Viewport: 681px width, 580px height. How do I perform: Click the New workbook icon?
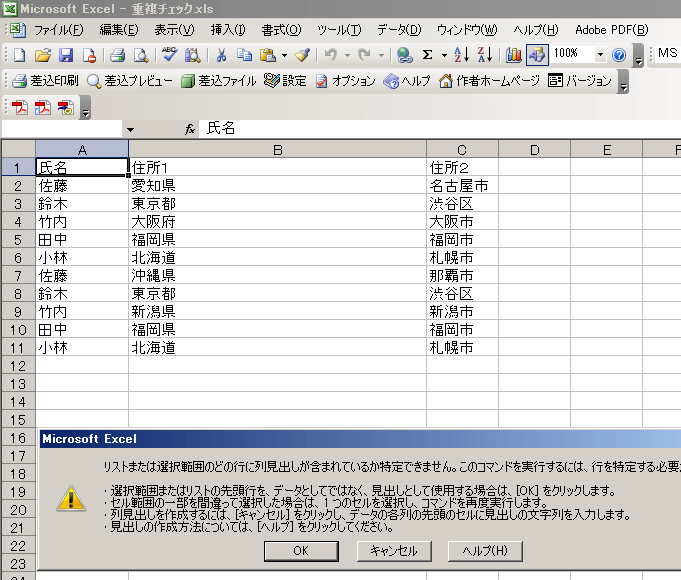17,55
